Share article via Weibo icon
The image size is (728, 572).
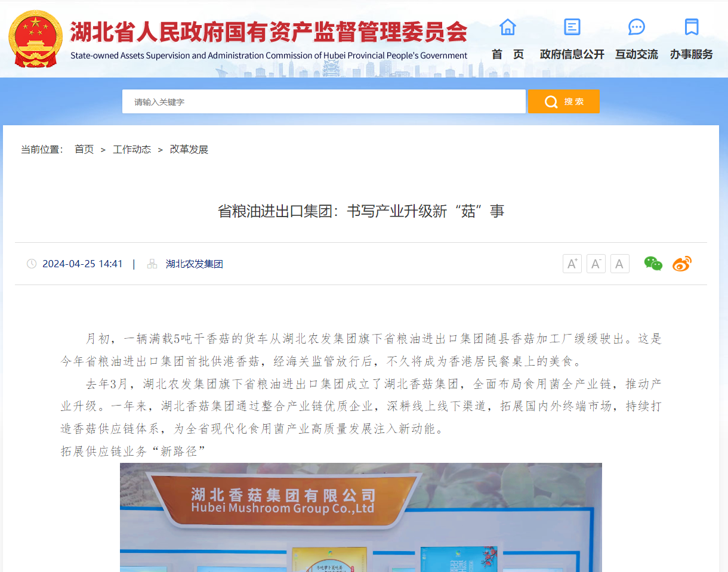pos(681,264)
